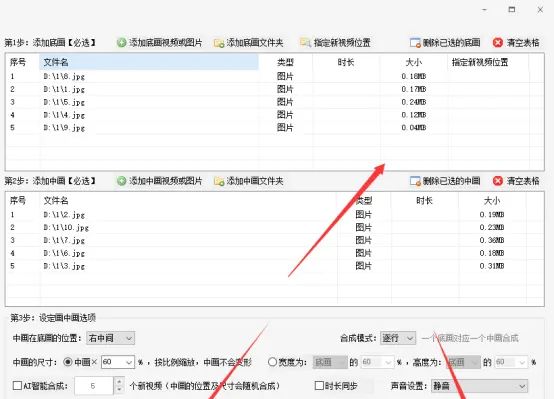Open 声音设置 dropdown showing 静音
Screen dimensions: 554x399
[480, 386]
